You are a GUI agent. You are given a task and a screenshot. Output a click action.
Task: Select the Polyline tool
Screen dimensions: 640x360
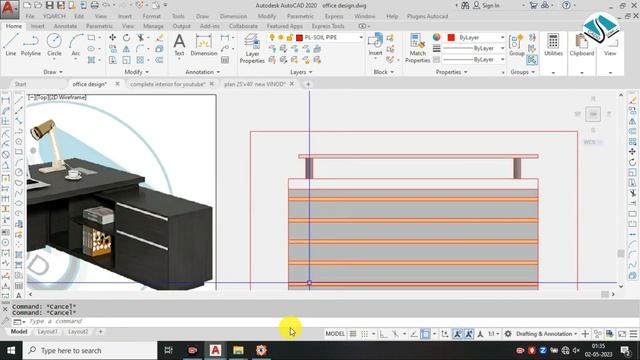point(31,45)
